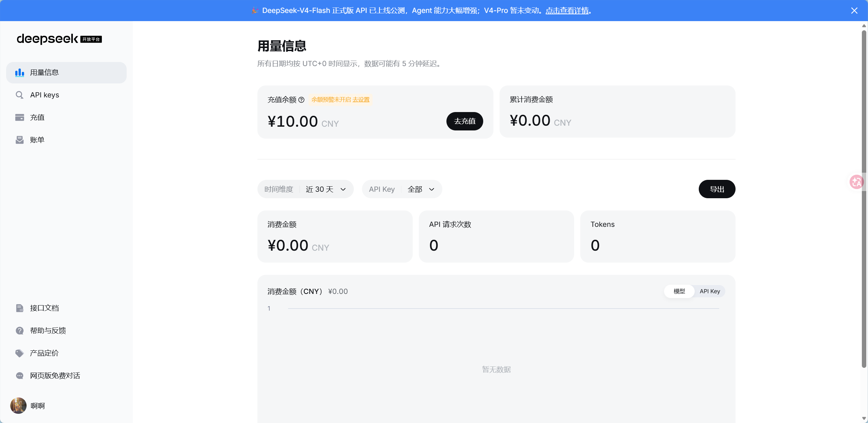868x423 pixels.
Task: Click the 导出 button
Action: pyautogui.click(x=717, y=189)
